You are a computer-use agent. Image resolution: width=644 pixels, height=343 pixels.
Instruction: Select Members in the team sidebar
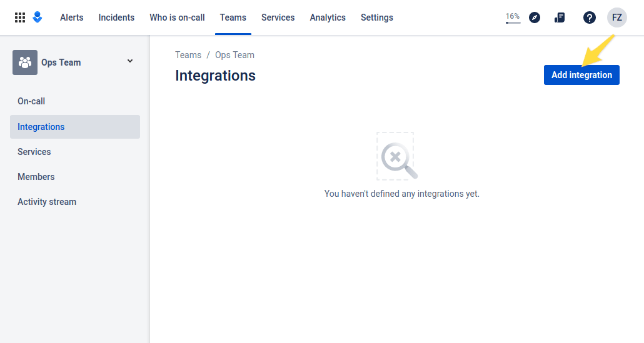tap(36, 177)
